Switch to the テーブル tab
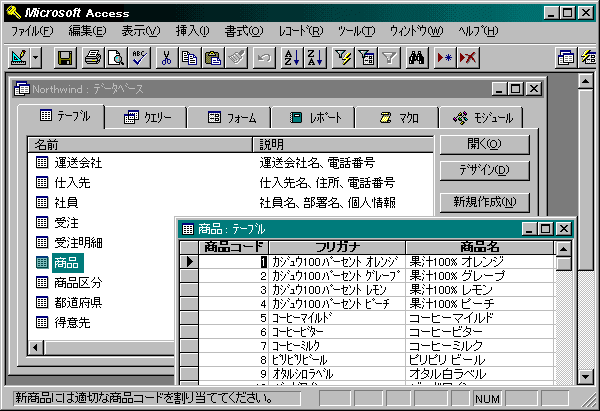600x411 pixels. click(61, 116)
